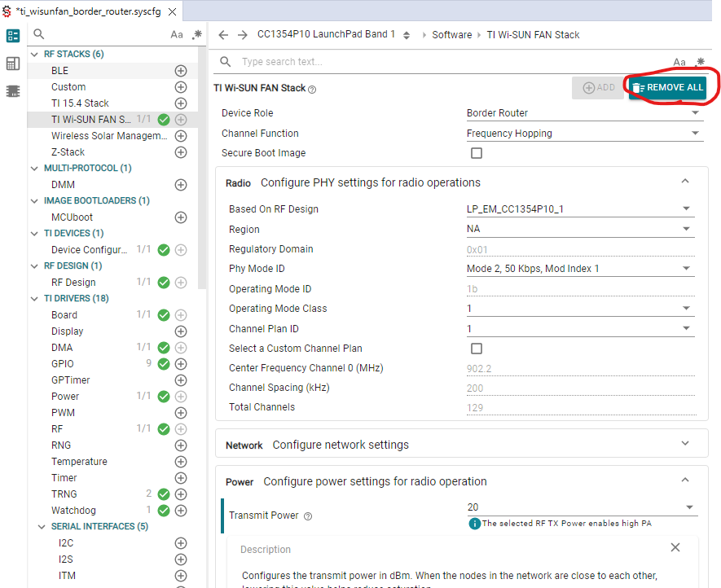Open the Region dropdown
Image resolution: width=721 pixels, height=588 pixels.
coord(580,229)
